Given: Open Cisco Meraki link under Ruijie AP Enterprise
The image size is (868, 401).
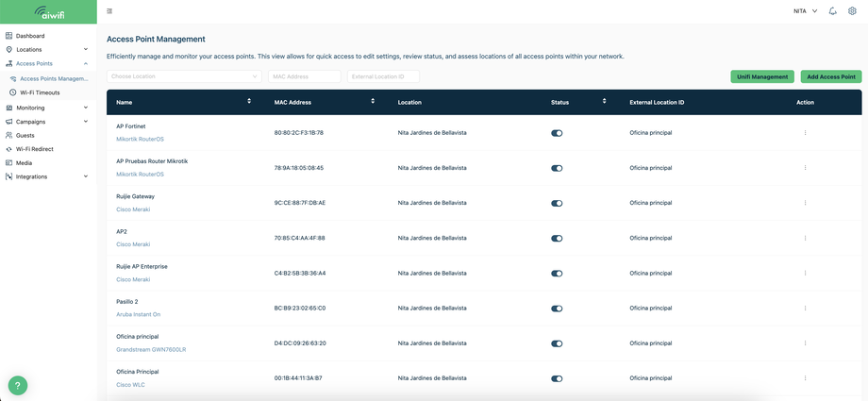Looking at the screenshot, I should coord(133,279).
